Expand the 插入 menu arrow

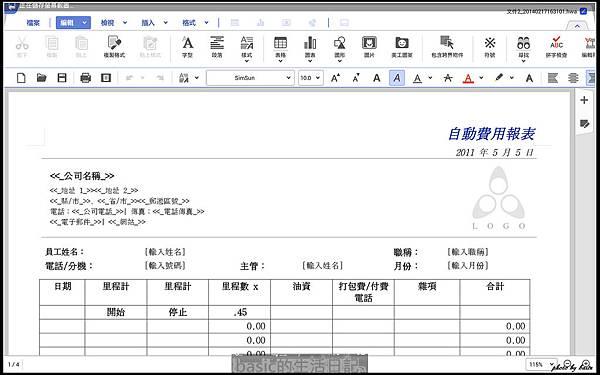(166, 23)
